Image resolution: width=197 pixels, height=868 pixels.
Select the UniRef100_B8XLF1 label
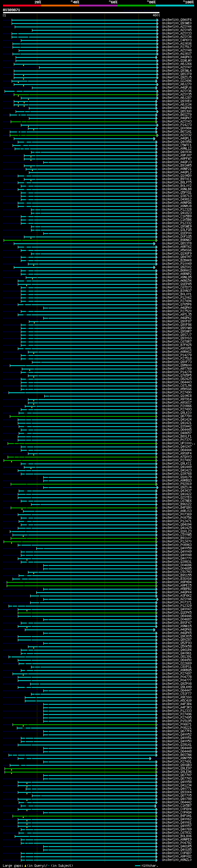point(177,436)
